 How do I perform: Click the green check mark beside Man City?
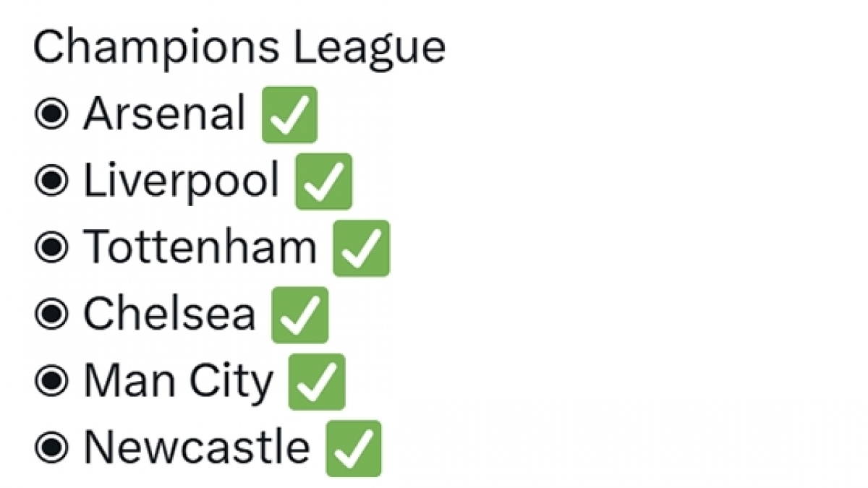[317, 382]
